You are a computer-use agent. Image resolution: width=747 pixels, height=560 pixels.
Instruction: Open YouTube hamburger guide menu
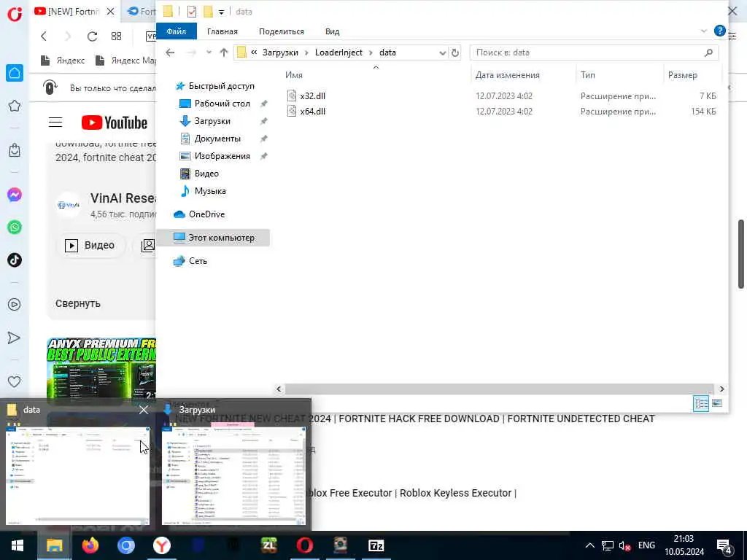coord(55,122)
